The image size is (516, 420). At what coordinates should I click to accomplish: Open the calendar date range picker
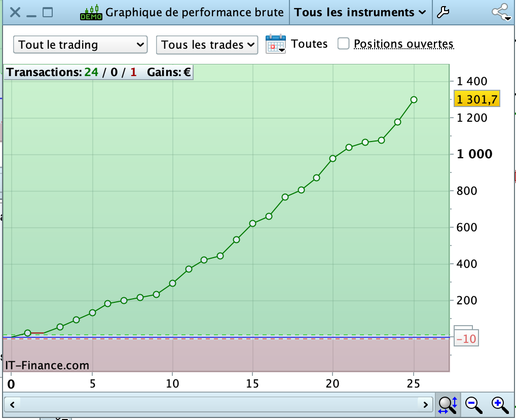click(275, 44)
